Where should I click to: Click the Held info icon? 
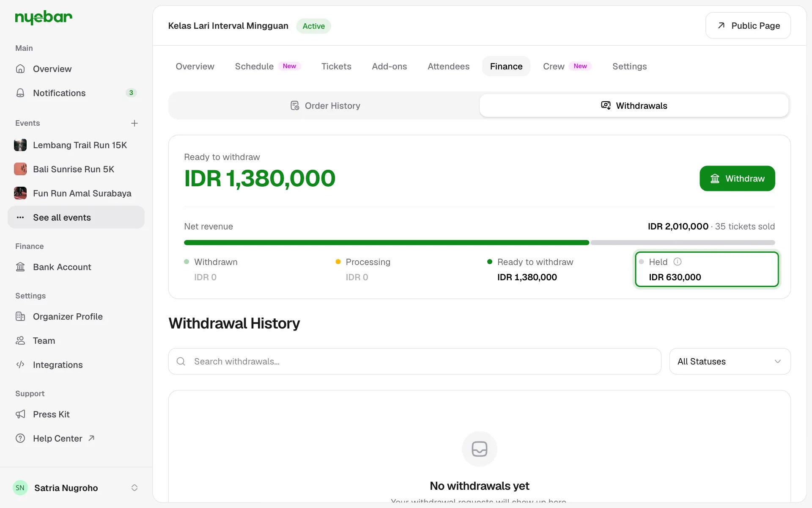pyautogui.click(x=678, y=262)
